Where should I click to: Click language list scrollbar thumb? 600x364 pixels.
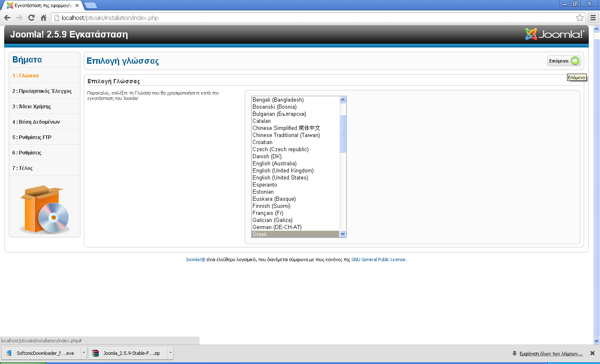[x=343, y=134]
